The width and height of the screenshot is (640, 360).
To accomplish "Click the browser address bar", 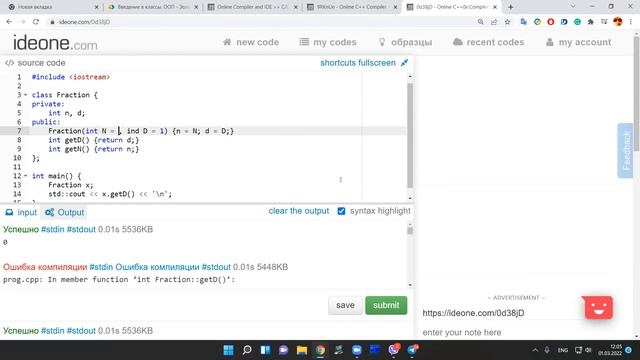I will (x=261, y=22).
